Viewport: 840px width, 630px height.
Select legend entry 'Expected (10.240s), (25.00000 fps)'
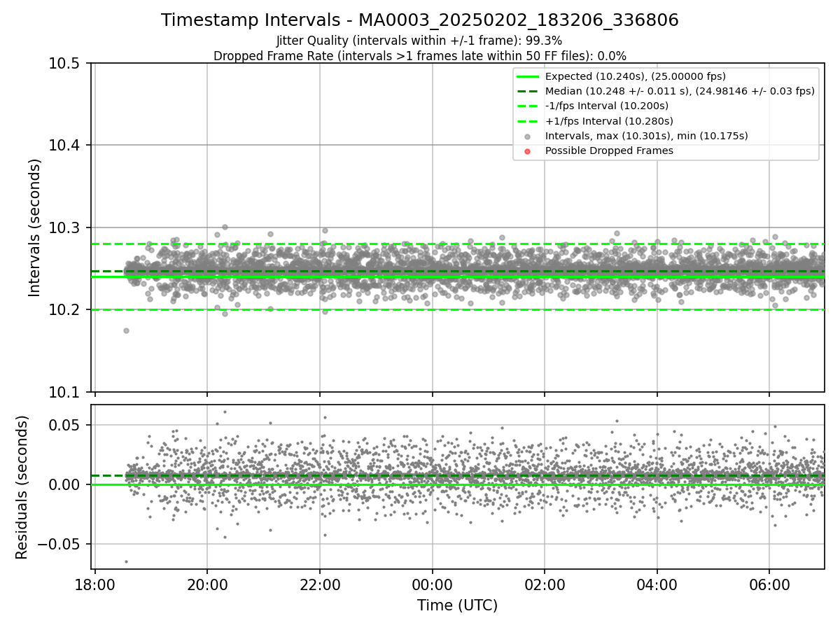tap(636, 76)
